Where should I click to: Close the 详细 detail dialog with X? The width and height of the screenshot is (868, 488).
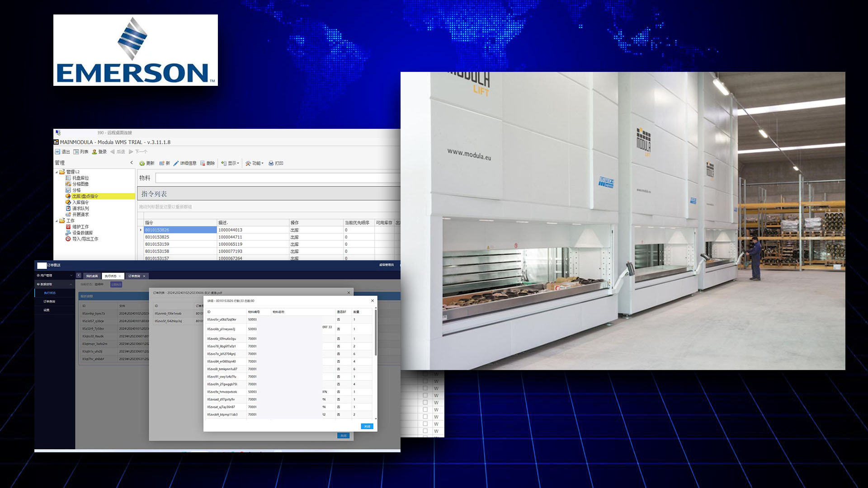(x=373, y=301)
